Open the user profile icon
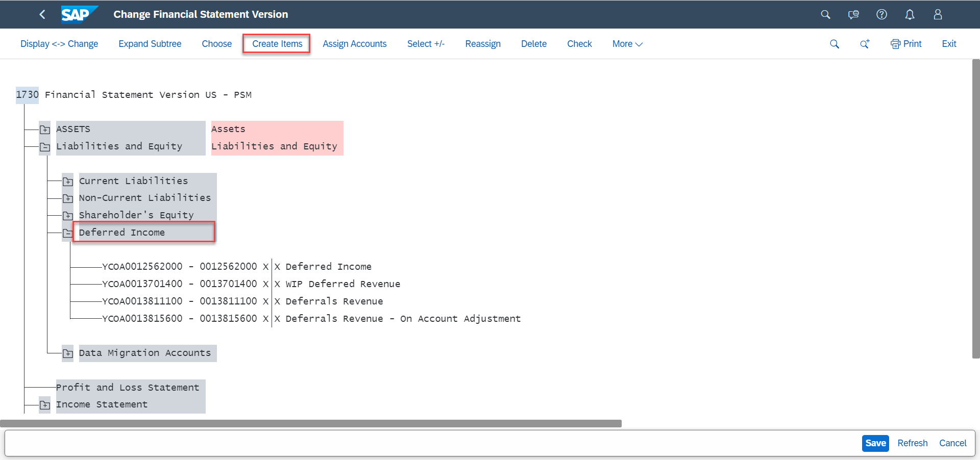The height and width of the screenshot is (460, 980). point(938,14)
